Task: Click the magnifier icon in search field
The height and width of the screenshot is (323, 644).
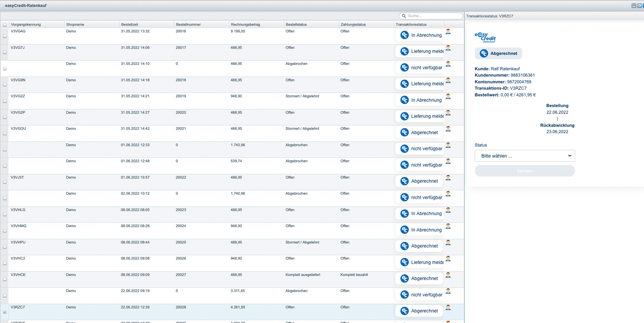Action: (404, 16)
